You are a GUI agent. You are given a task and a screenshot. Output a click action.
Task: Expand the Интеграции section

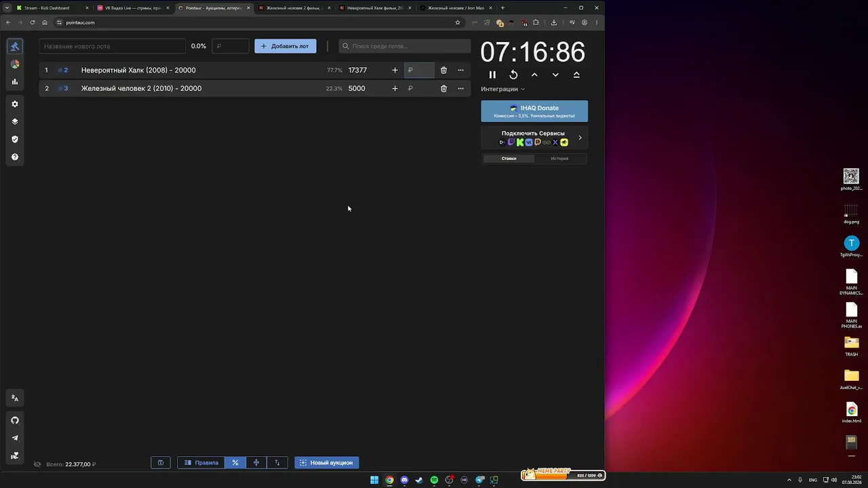click(x=503, y=89)
